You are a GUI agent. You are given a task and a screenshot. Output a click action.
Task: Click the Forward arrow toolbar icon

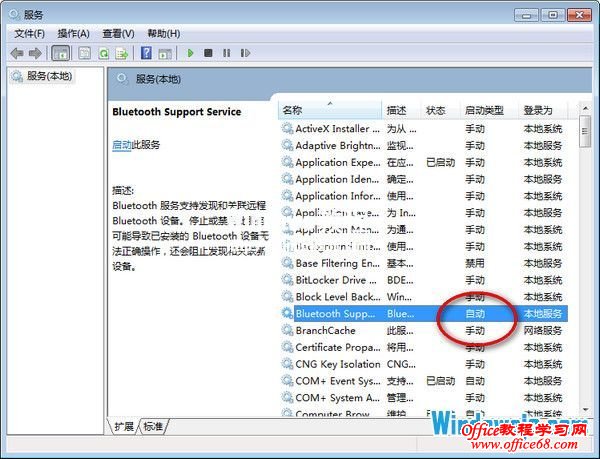(35, 53)
